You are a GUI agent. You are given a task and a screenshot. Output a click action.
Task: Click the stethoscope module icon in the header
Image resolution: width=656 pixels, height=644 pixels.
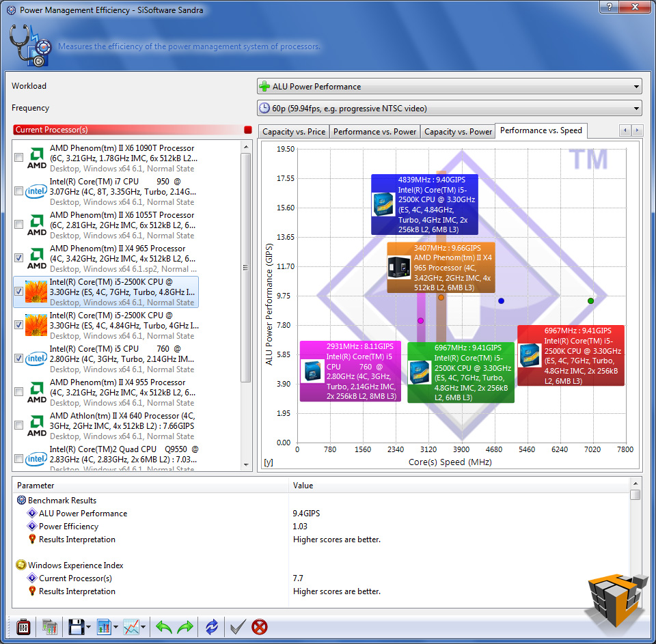(30, 45)
